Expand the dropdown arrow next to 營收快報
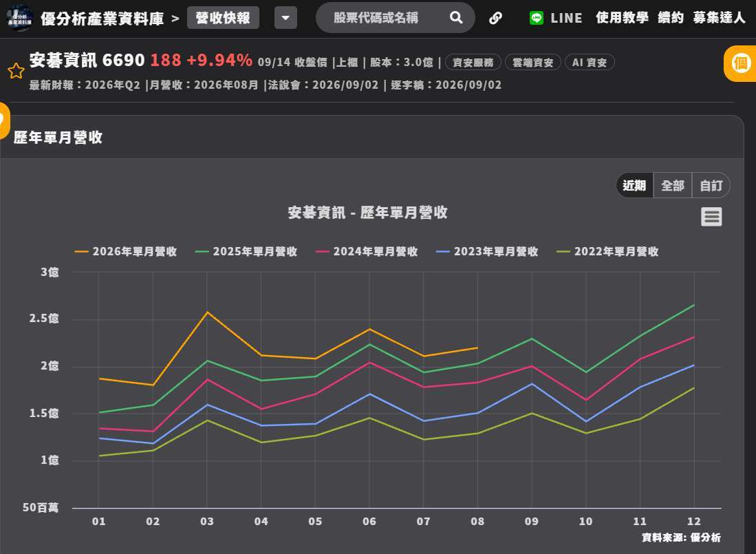Image resolution: width=756 pixels, height=554 pixels. coord(285,19)
